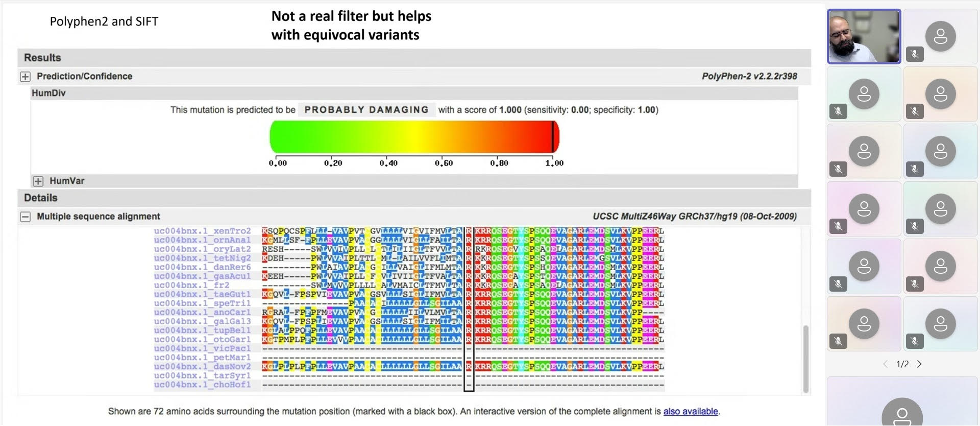Expand the Prediction/Confidence section

pos(25,77)
